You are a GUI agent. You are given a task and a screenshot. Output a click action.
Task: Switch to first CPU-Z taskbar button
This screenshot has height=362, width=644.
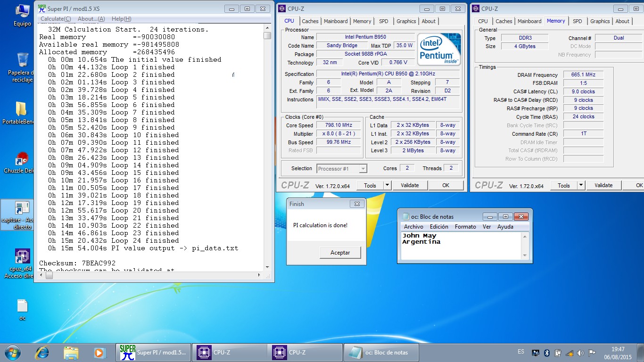tap(230, 352)
